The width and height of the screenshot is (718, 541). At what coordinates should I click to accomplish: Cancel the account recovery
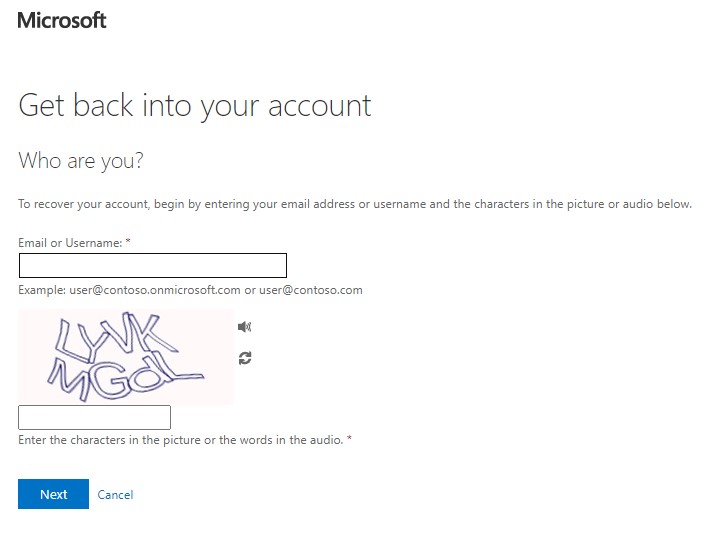(x=115, y=495)
